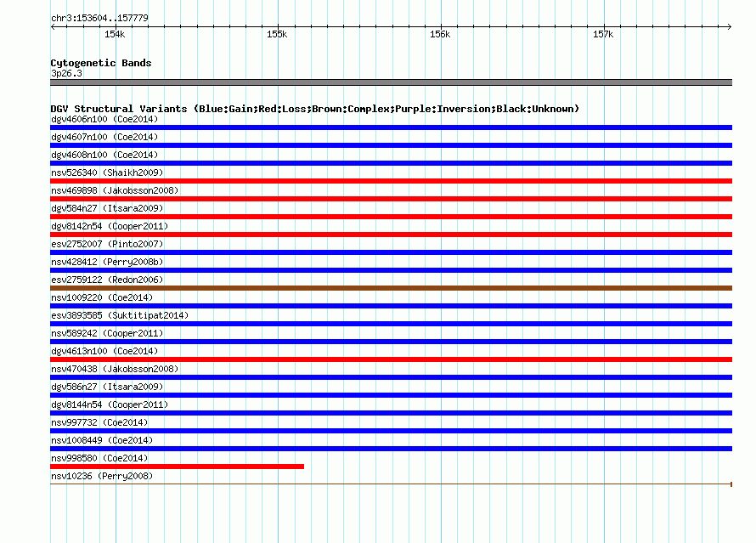Select the dgv8144n54 blue gain bar

[391, 413]
